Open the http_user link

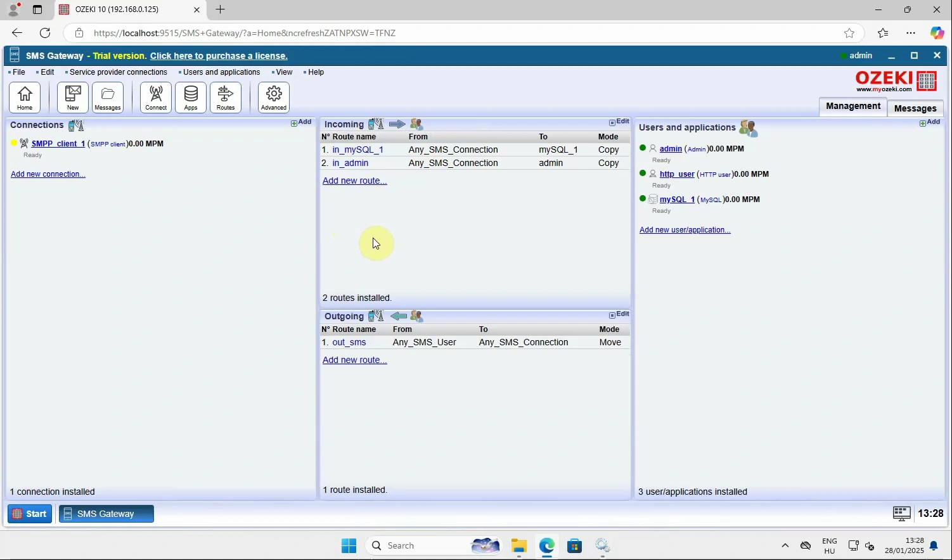[x=677, y=174]
